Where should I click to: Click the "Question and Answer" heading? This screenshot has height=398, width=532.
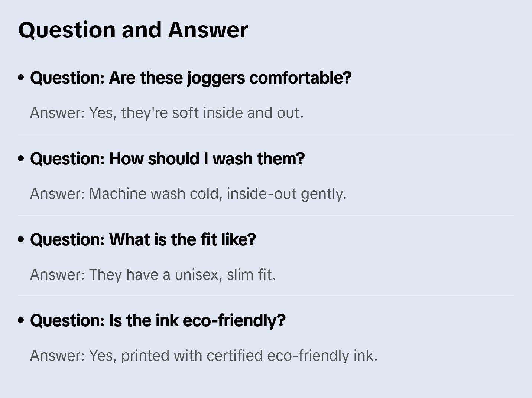pyautogui.click(x=133, y=30)
